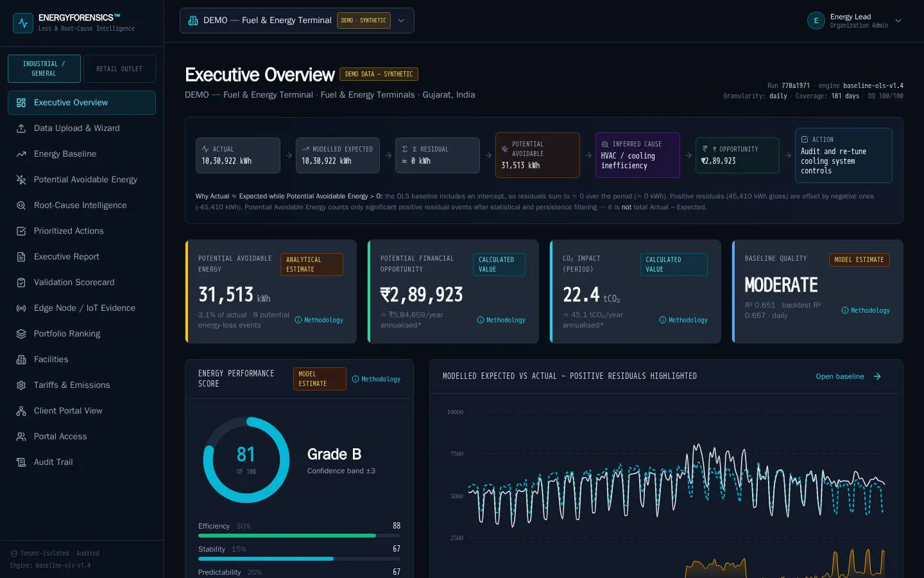Open baseline link above the chart
This screenshot has height=578, width=924.
[848, 376]
